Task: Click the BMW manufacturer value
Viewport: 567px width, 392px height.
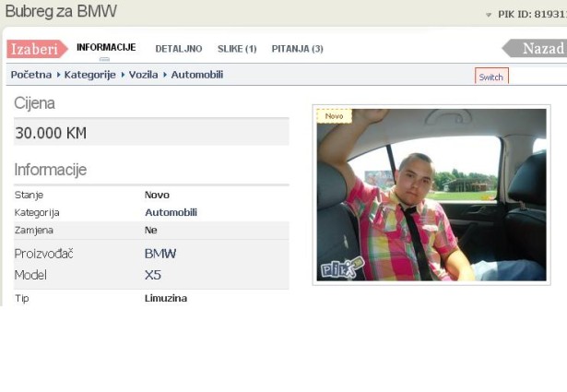Action: [x=160, y=254]
